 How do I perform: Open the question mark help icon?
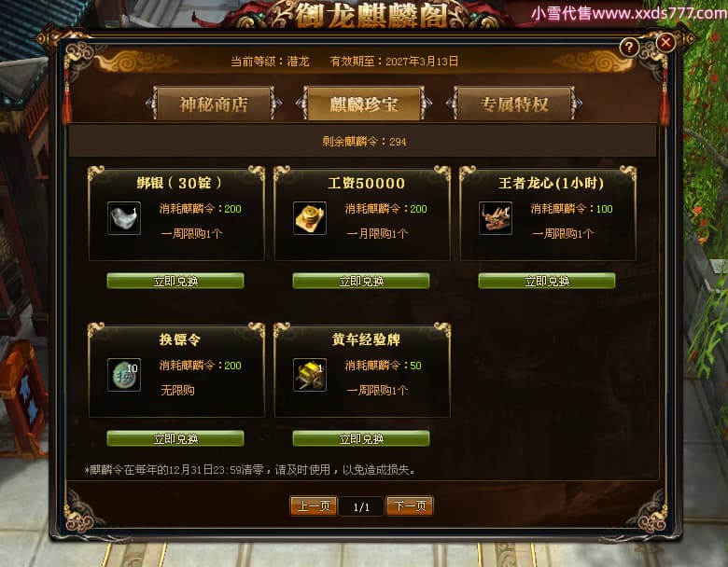point(629,47)
